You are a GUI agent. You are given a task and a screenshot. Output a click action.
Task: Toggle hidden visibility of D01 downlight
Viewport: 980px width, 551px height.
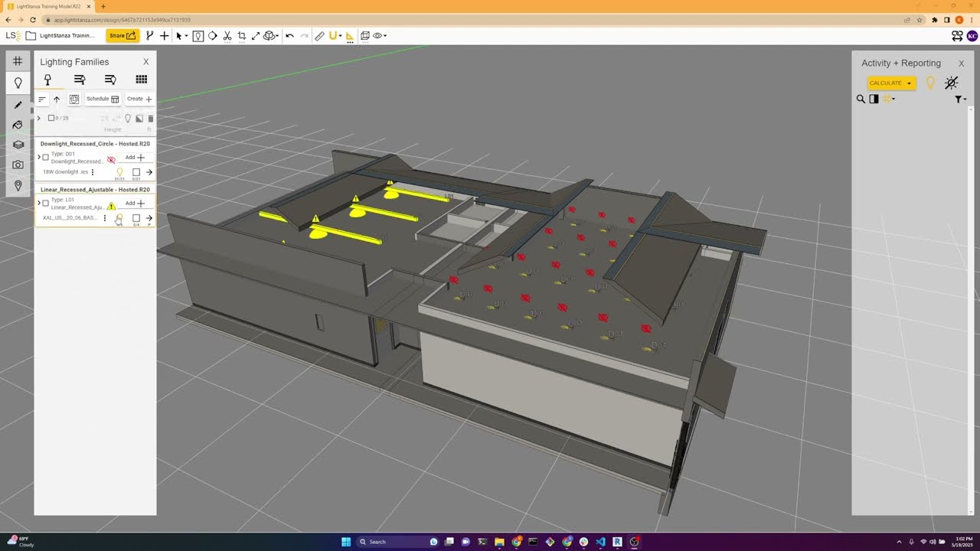[x=111, y=160]
